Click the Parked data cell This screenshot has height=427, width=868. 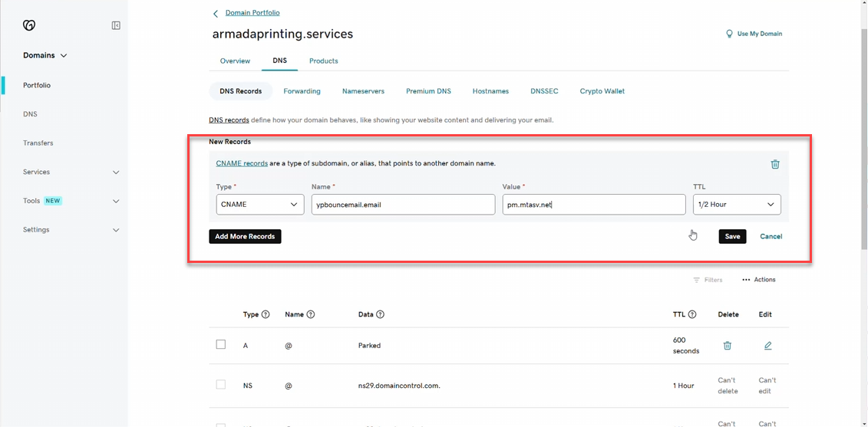click(x=369, y=345)
